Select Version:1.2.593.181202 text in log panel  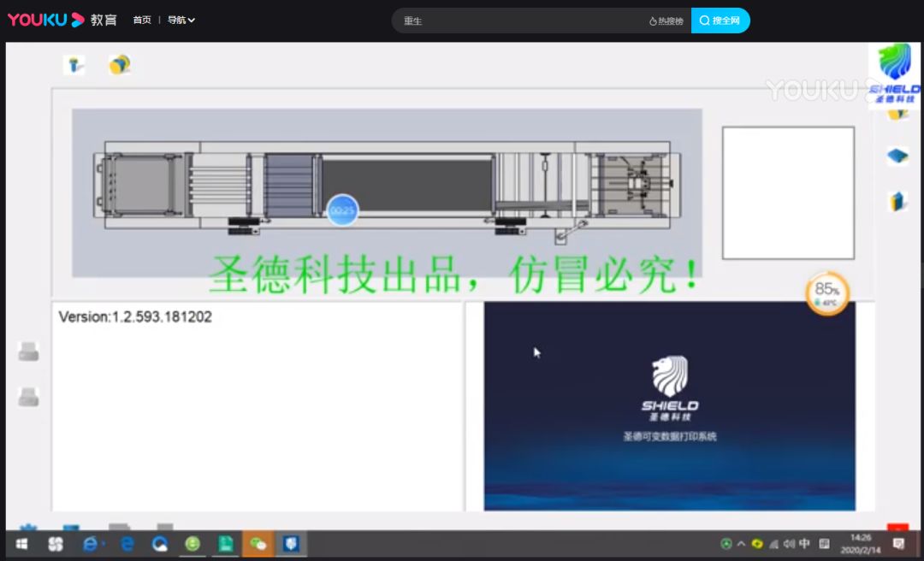[135, 317]
